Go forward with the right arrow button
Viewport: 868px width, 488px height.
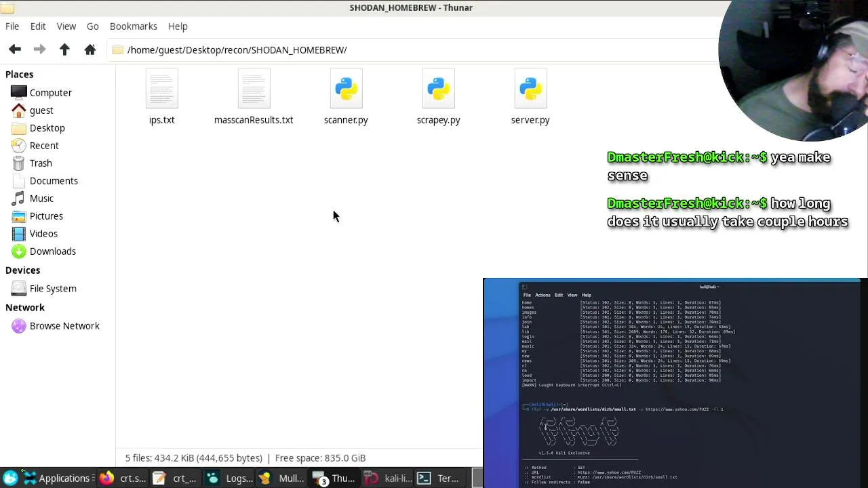click(39, 49)
